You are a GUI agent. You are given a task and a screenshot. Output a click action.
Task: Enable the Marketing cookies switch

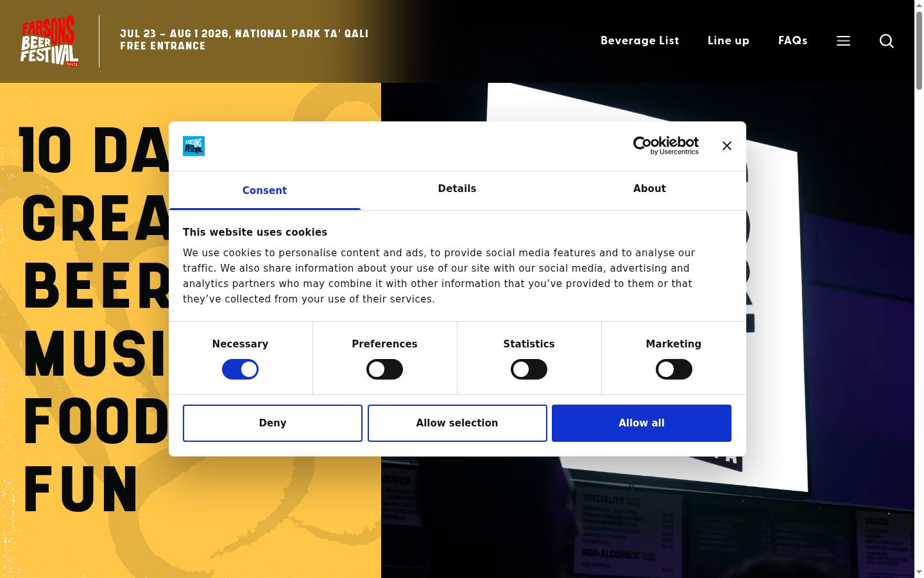pyautogui.click(x=674, y=369)
